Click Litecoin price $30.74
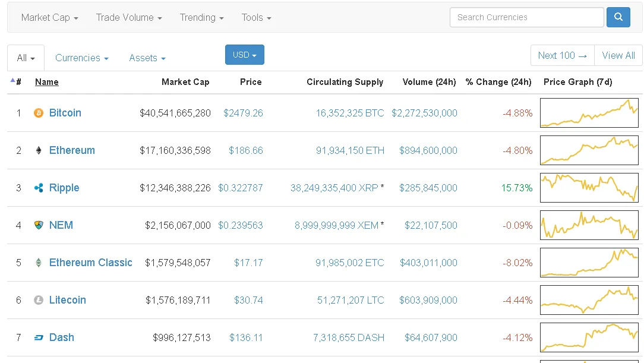Screen dimensions: 644x363 [x=248, y=300]
